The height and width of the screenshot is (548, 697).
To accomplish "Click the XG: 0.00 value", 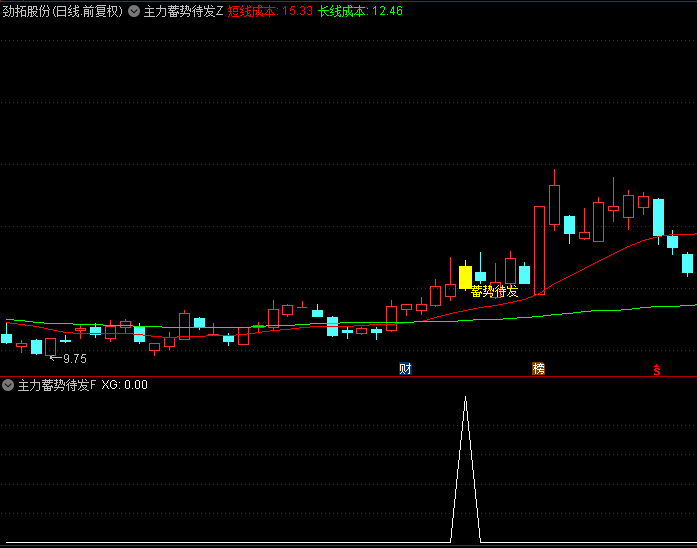I will pyautogui.click(x=124, y=385).
